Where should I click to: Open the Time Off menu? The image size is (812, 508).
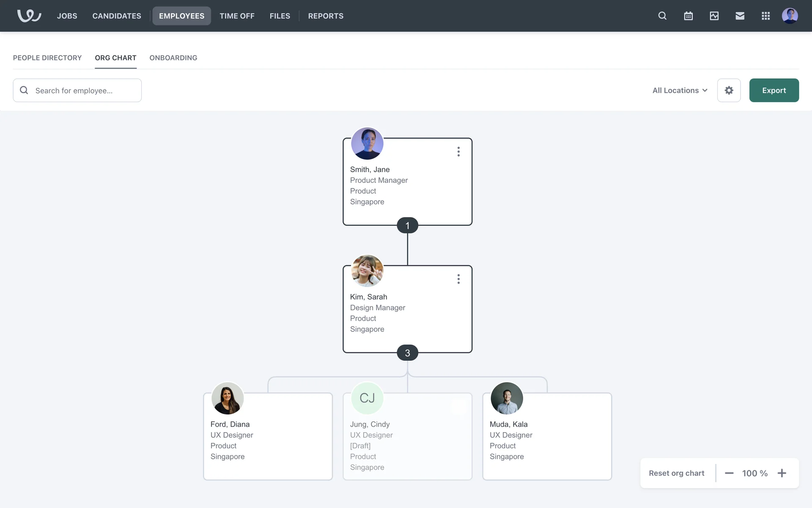point(237,16)
